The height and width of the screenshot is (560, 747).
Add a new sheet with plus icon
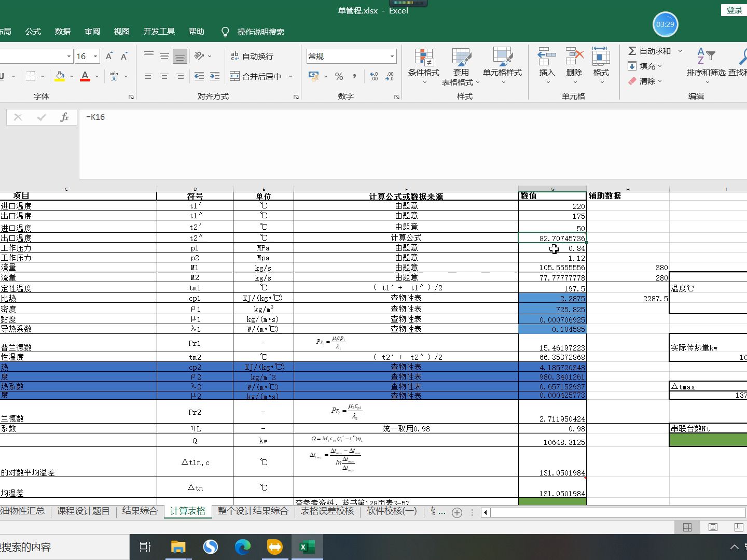pyautogui.click(x=457, y=513)
